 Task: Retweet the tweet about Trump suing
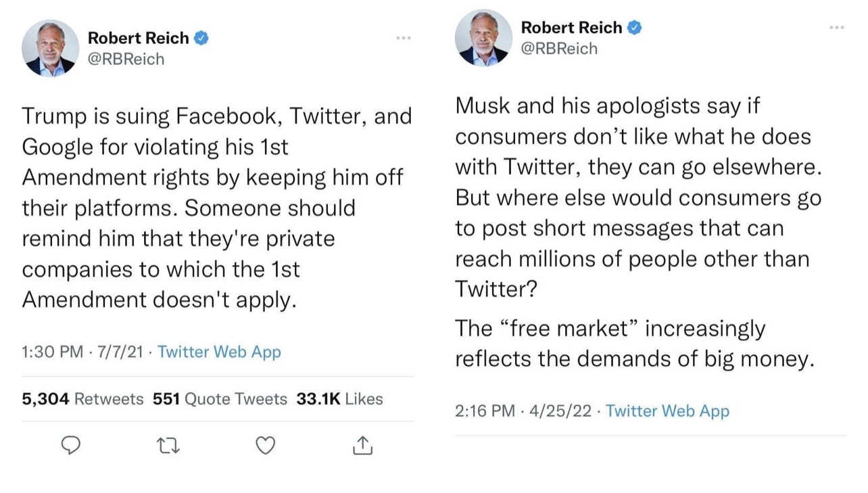[x=168, y=446]
